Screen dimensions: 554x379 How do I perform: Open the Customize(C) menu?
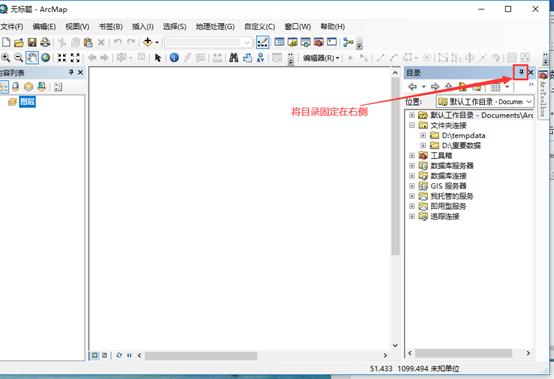tap(260, 26)
